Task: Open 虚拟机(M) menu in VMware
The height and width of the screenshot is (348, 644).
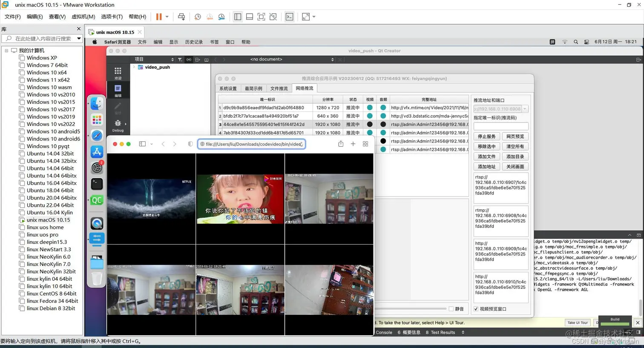Action: coord(83,17)
